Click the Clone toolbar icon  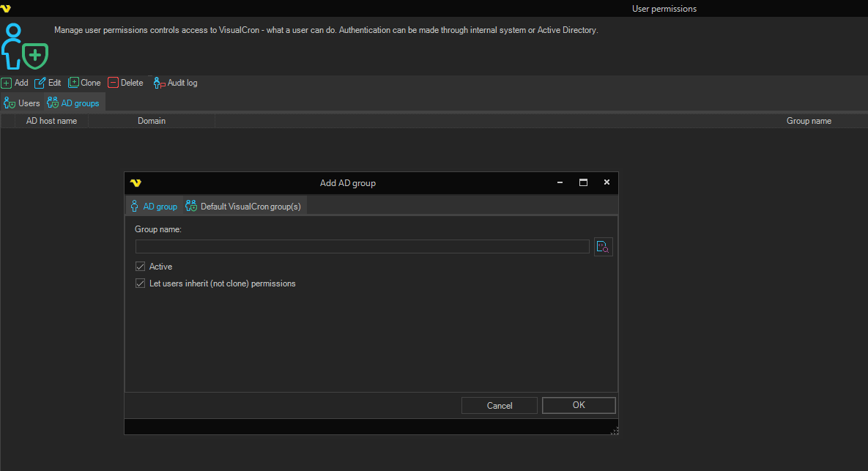point(74,83)
